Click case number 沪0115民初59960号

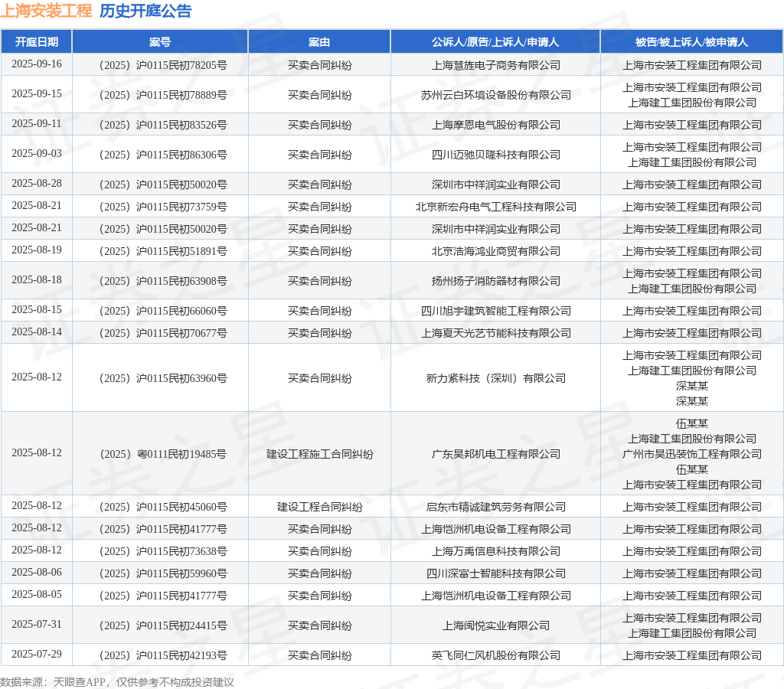coord(163,573)
